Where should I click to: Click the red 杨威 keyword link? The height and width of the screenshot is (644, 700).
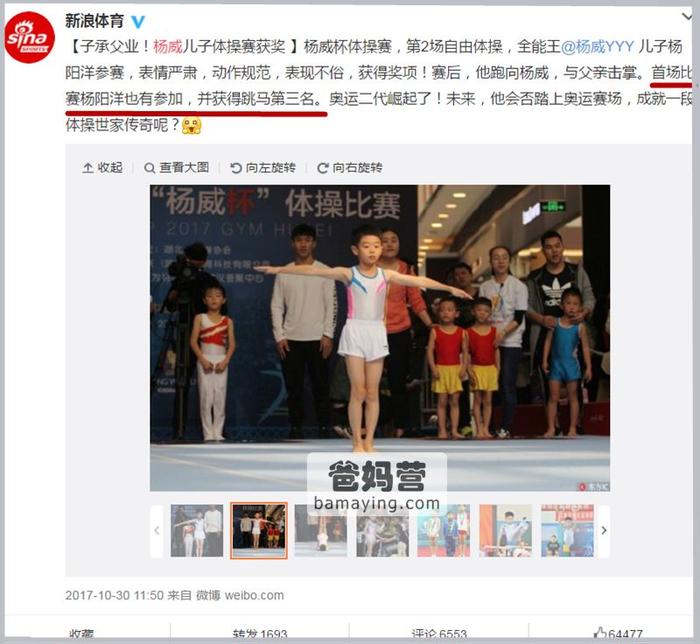[x=168, y=46]
